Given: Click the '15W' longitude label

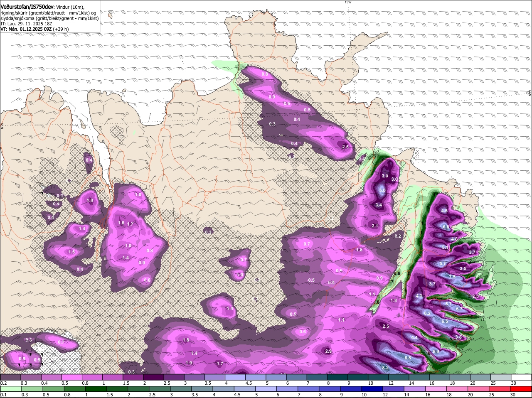Looking at the screenshot, I should click(x=348, y=2).
